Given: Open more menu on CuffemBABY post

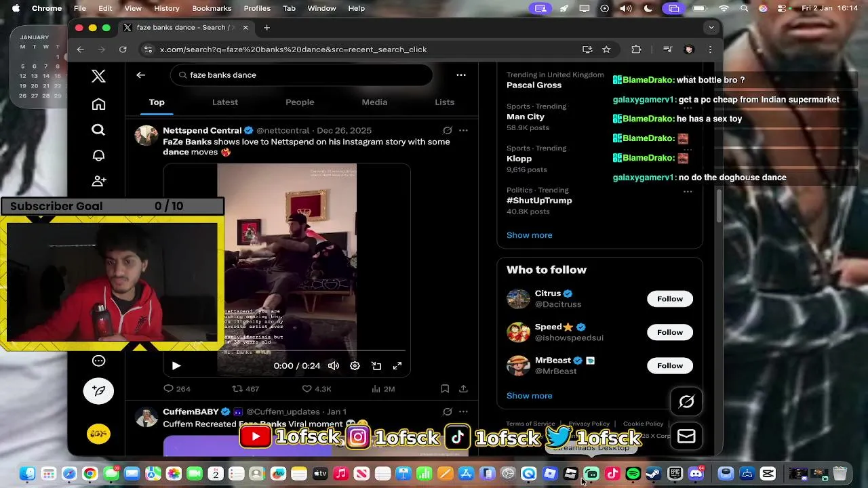Looking at the screenshot, I should (x=463, y=411).
